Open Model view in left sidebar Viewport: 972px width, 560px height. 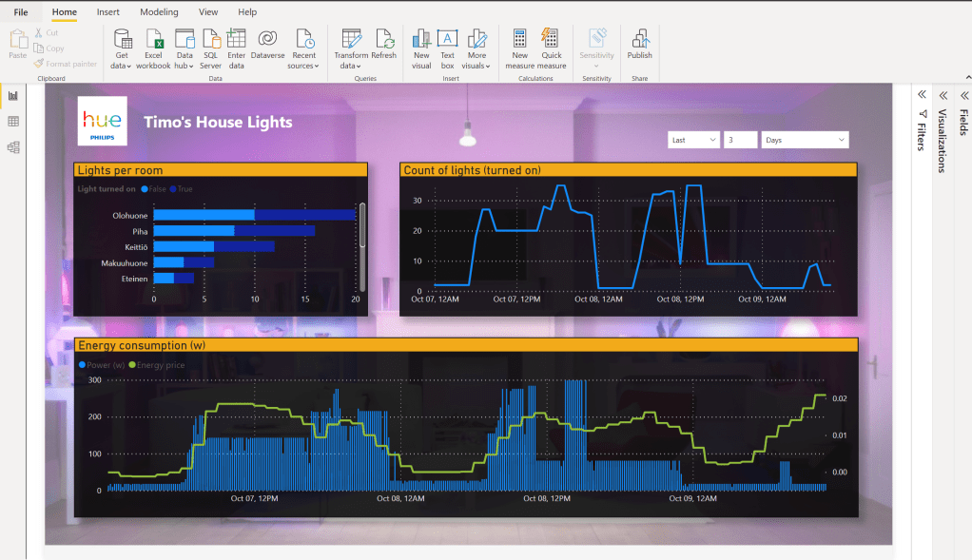click(x=13, y=147)
